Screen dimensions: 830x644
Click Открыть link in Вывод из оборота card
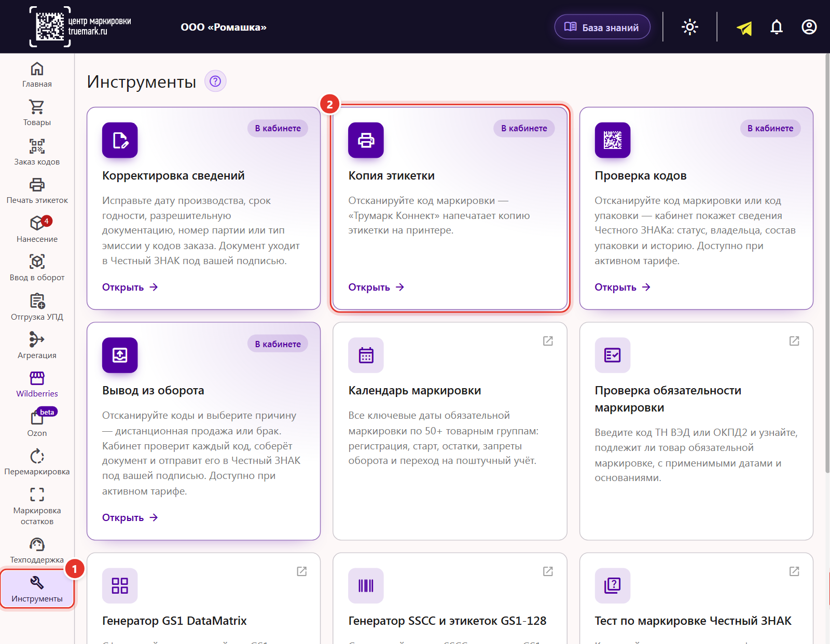click(x=130, y=517)
